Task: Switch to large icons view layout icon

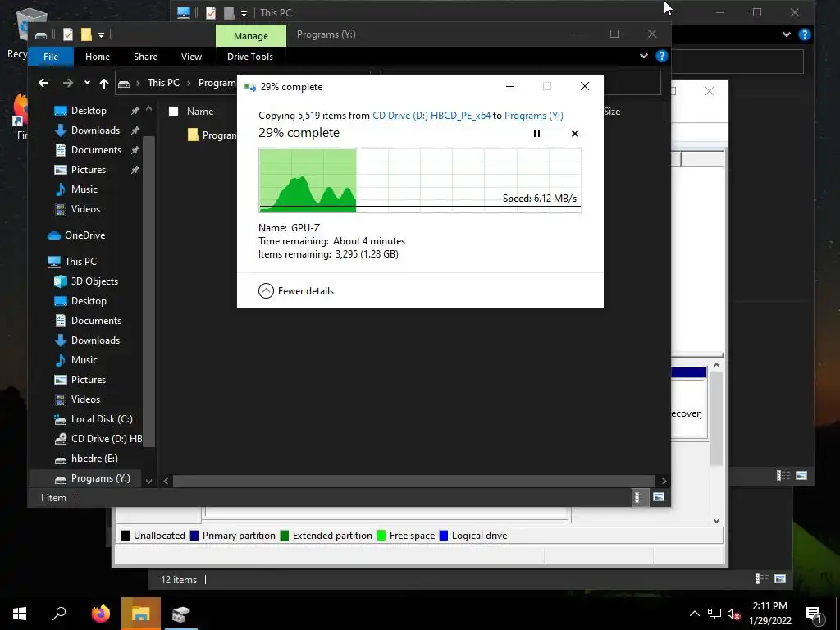Action: (x=659, y=498)
